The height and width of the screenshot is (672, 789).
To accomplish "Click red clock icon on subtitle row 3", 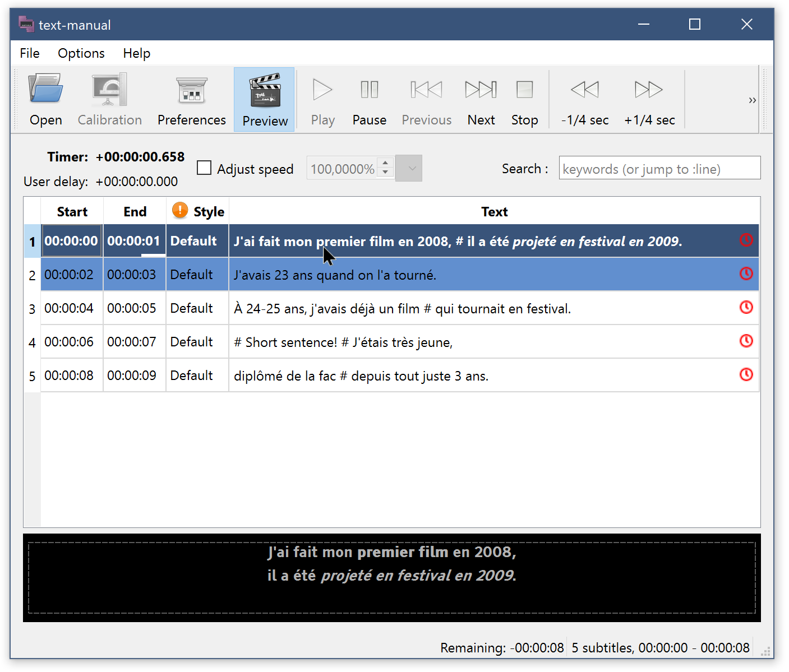I will click(x=746, y=307).
